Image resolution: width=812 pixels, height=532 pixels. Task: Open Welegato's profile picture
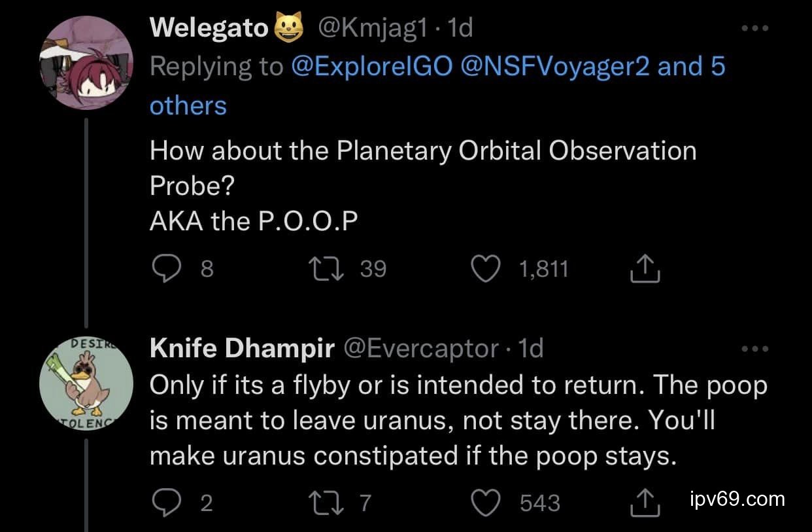tap(86, 63)
